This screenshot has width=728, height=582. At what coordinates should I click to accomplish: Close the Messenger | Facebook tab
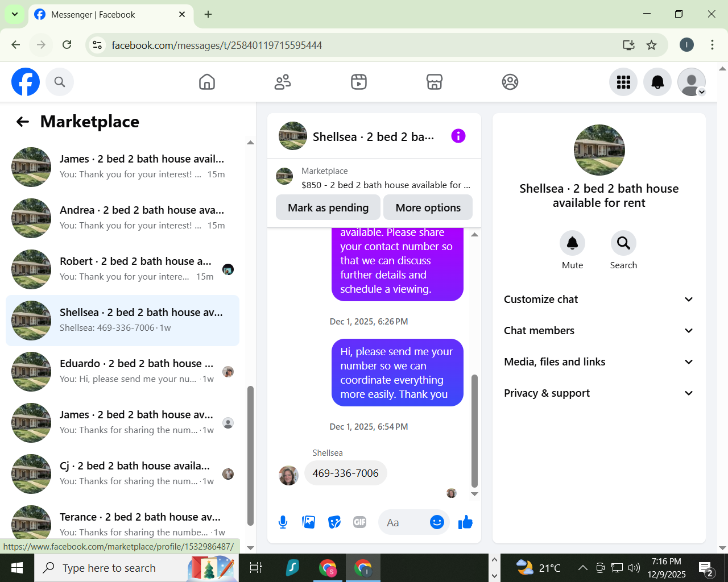pos(182,14)
